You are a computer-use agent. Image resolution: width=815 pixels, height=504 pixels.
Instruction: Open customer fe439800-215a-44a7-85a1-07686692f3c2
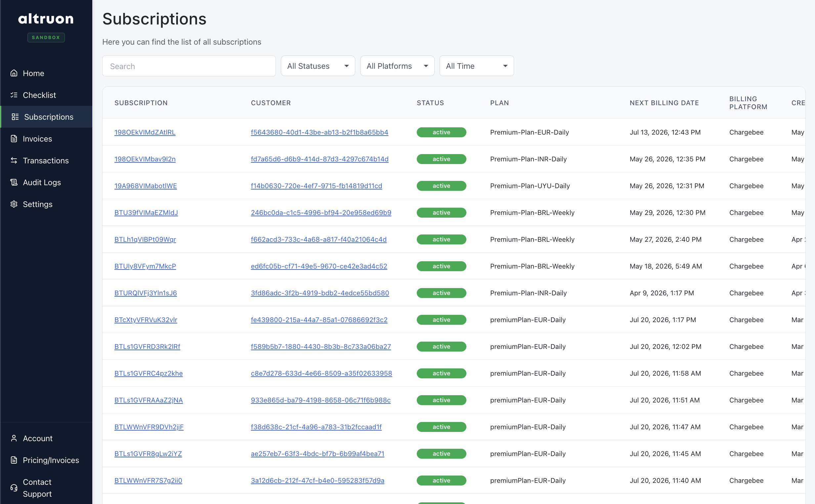pyautogui.click(x=319, y=320)
